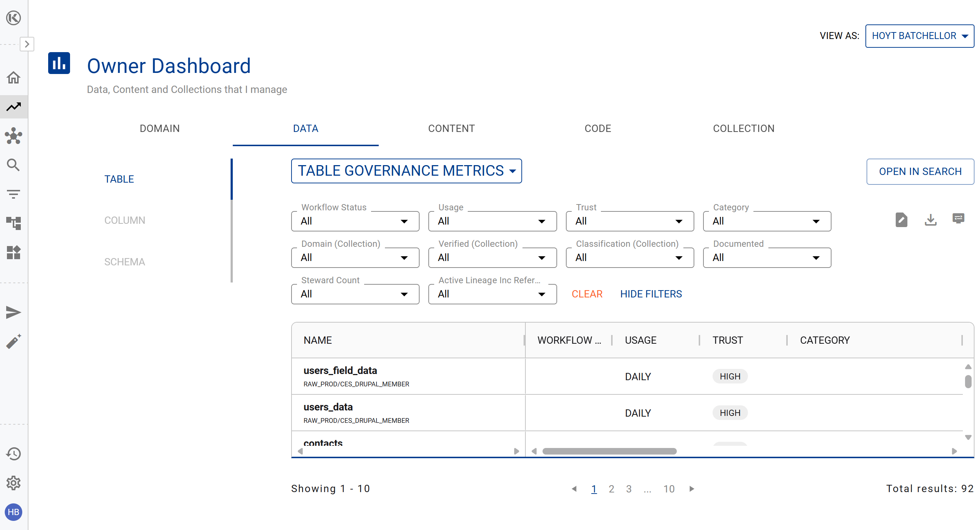Open the Trust filter dropdown
The height and width of the screenshot is (530, 980).
(x=630, y=221)
